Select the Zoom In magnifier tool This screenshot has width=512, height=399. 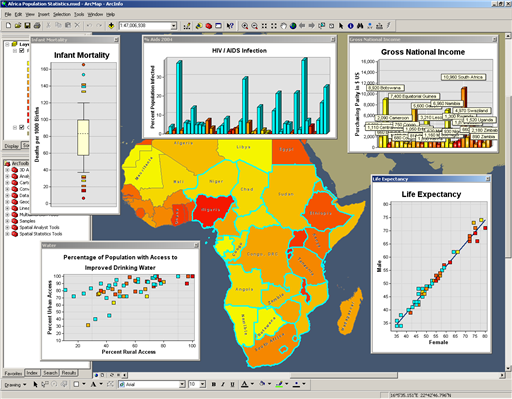245,26
